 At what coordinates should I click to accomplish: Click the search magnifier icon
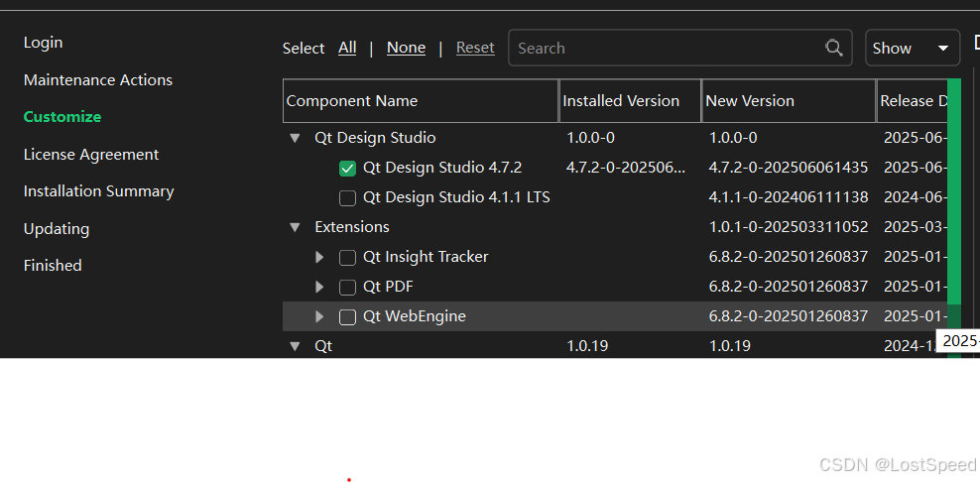point(834,48)
